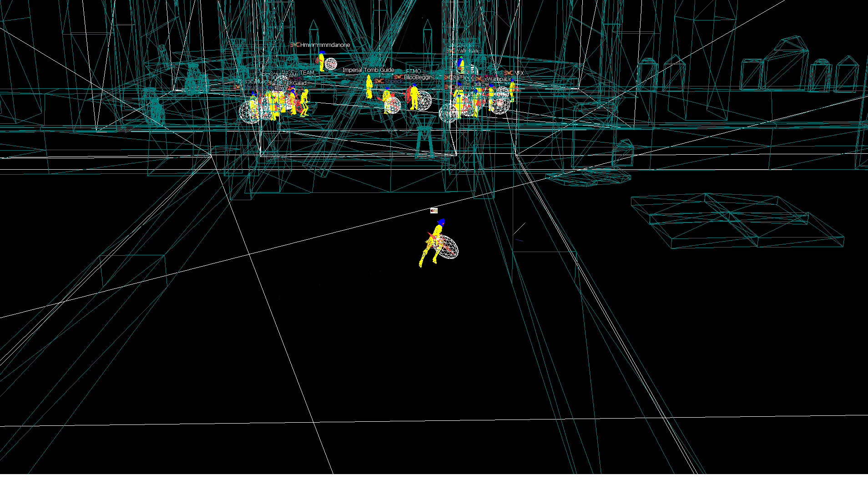Click the small sphere beside Hmmmmmmdanone's character
Image resolution: width=868 pixels, height=480 pixels.
click(x=331, y=64)
